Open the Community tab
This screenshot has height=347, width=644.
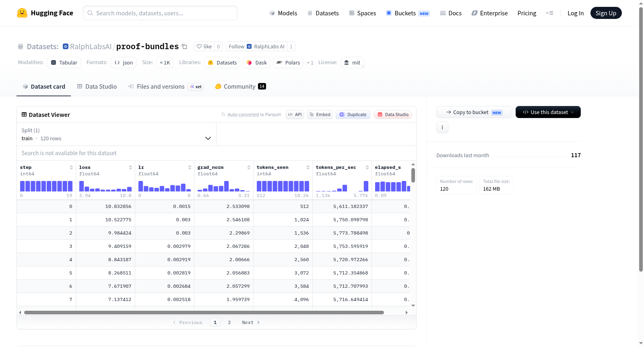click(x=241, y=87)
